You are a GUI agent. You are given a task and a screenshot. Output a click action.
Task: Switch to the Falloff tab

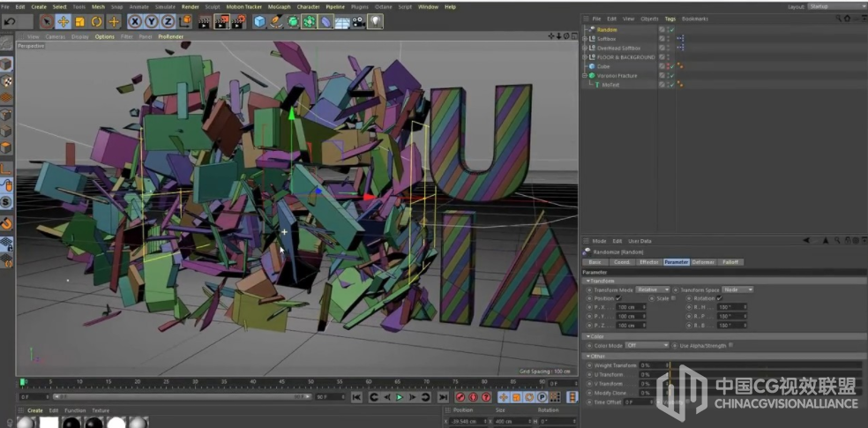tap(730, 262)
